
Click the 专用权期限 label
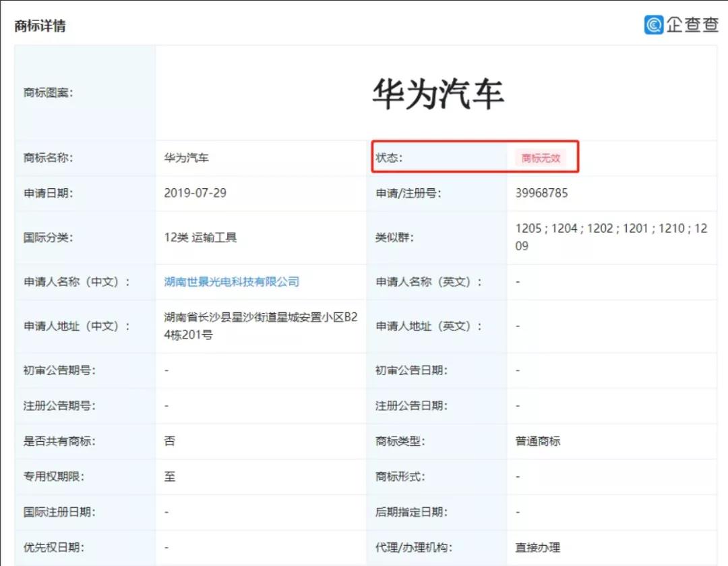pyautogui.click(x=54, y=476)
